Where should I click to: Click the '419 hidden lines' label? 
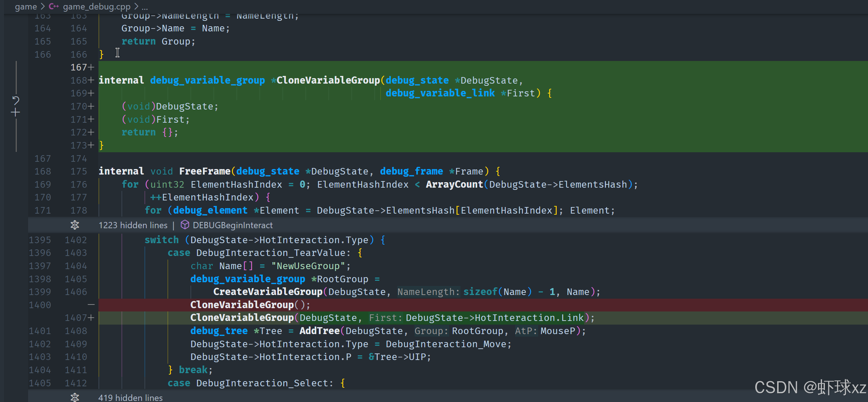tap(130, 398)
